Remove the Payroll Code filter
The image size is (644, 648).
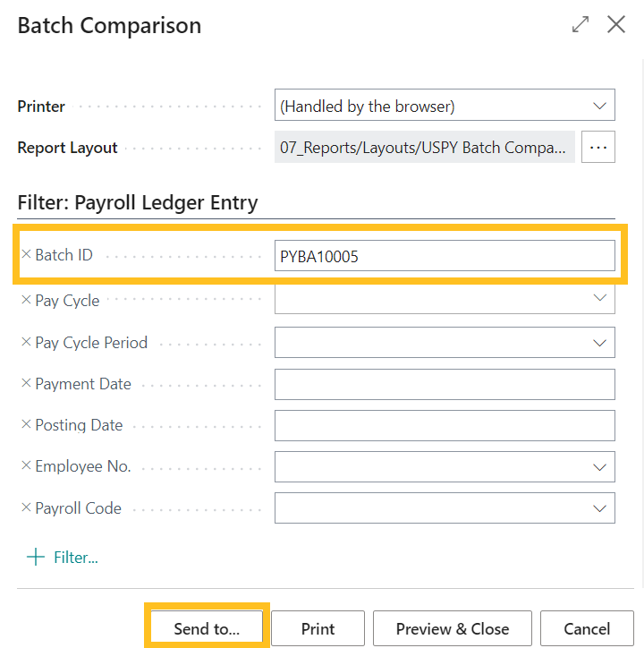[x=26, y=507]
